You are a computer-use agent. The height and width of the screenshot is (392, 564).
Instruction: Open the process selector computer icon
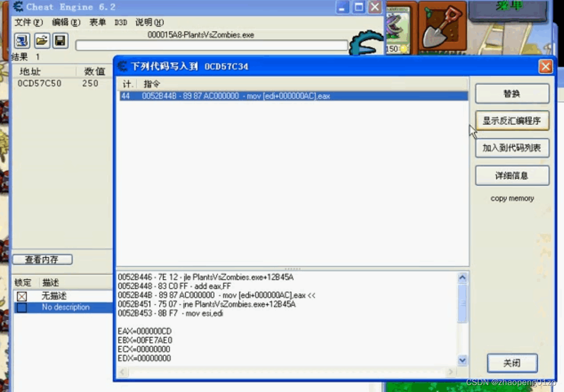[x=22, y=40]
